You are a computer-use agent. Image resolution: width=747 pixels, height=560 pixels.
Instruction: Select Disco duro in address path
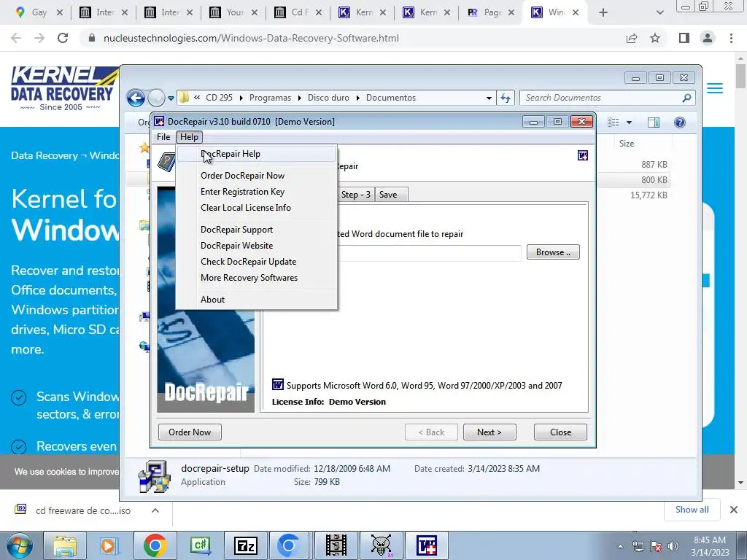click(328, 98)
